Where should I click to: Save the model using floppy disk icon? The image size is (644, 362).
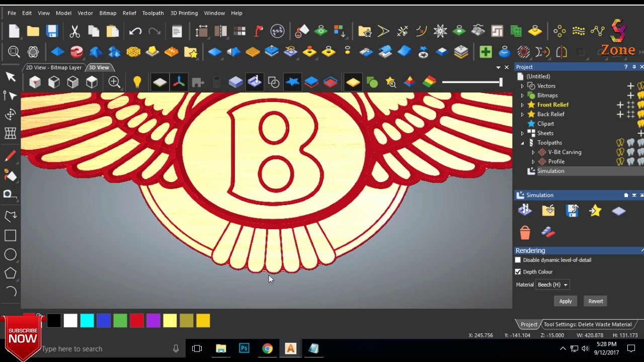coord(52,31)
